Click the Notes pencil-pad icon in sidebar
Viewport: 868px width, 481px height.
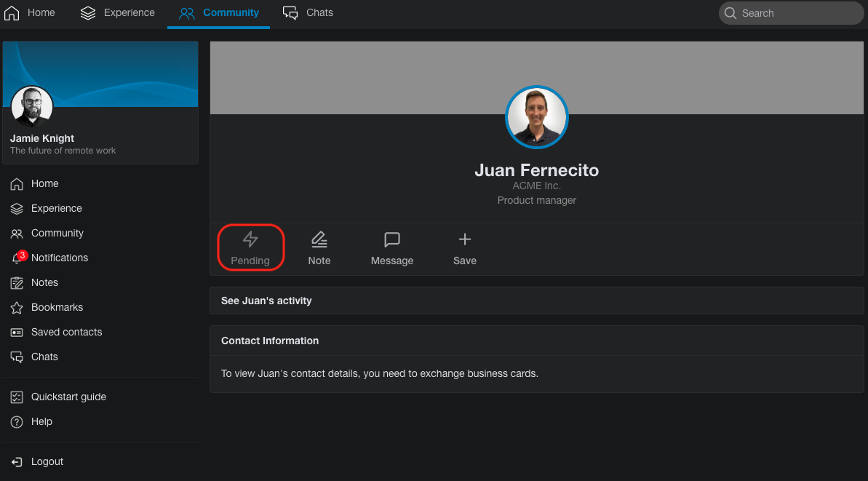17,283
